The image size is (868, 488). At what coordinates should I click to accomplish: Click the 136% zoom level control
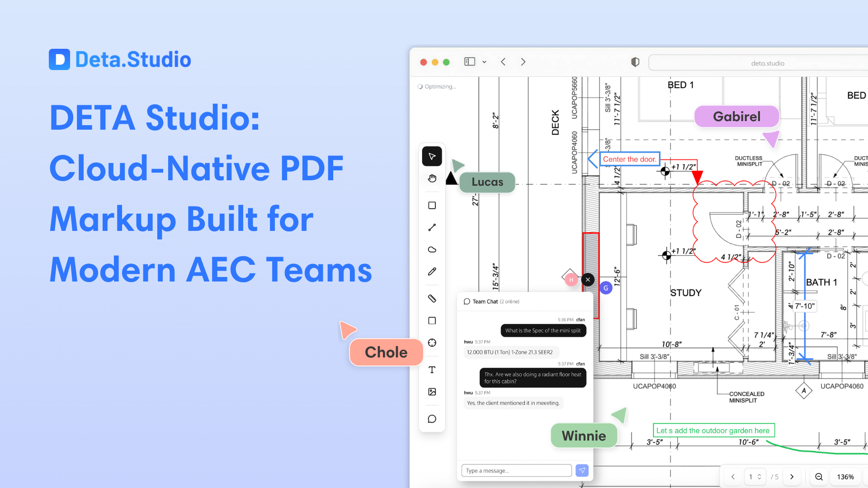coord(845,477)
